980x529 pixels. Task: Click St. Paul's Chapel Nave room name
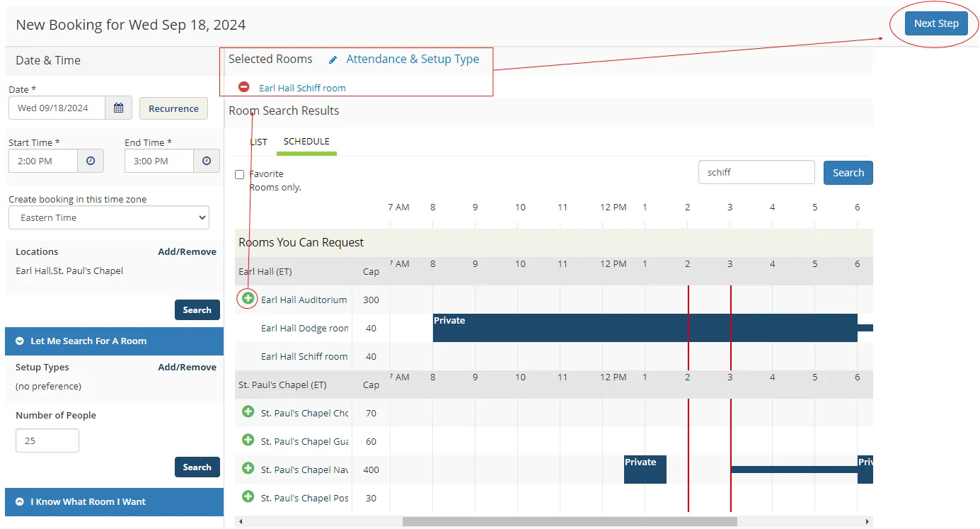point(305,470)
